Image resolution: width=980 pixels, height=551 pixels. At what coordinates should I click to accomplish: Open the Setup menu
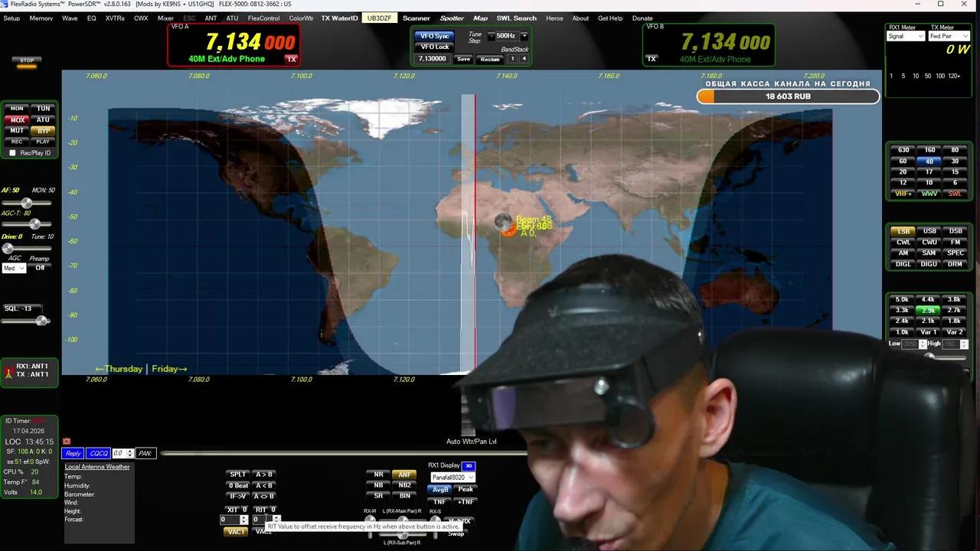coord(11,18)
